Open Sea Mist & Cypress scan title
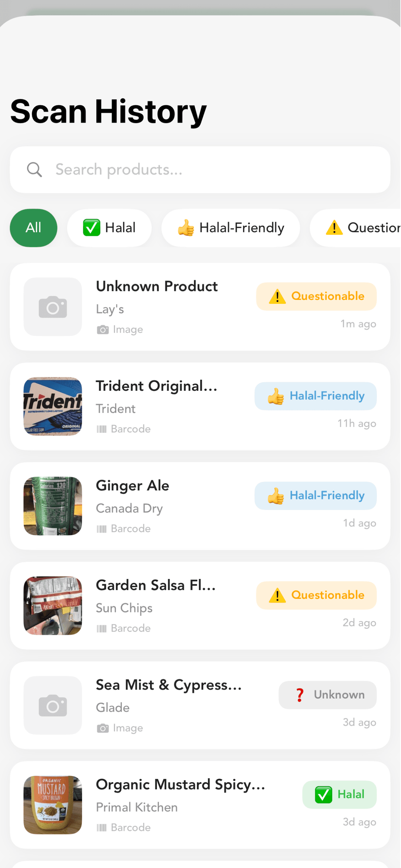The image size is (401, 868). pos(169,685)
